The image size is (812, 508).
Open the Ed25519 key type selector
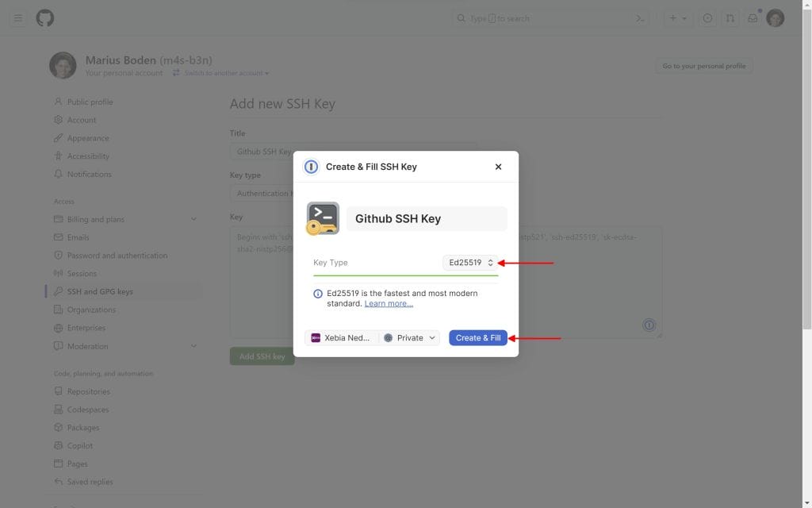(x=470, y=263)
